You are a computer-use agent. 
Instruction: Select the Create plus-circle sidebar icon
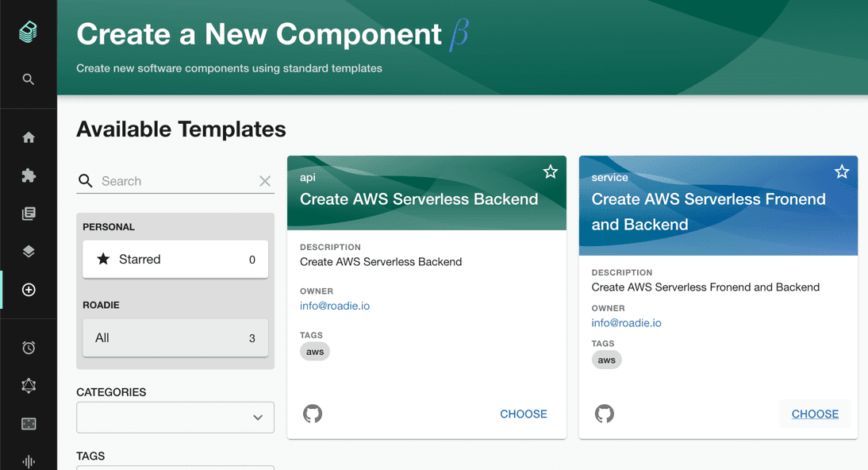point(29,290)
